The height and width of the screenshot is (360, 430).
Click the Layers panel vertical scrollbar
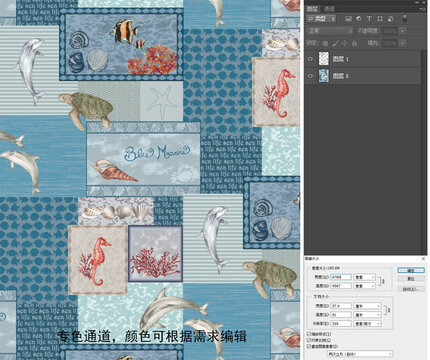click(x=424, y=152)
